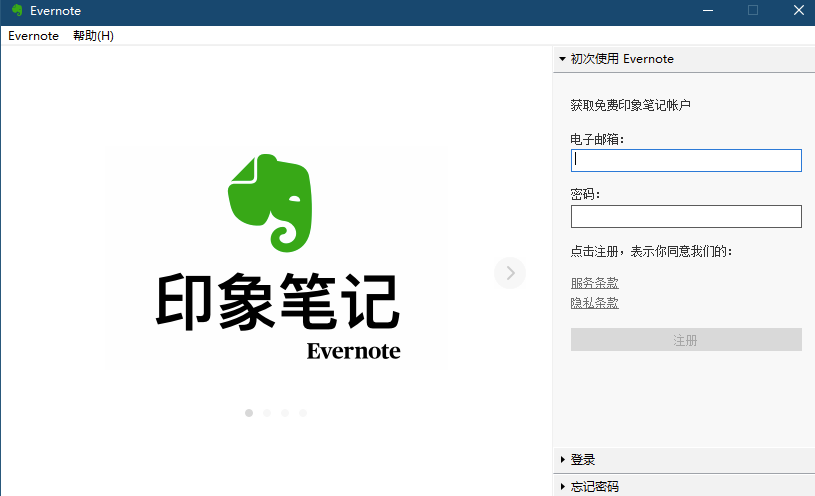Select the second carousel dot
815x496 pixels.
pyautogui.click(x=267, y=413)
